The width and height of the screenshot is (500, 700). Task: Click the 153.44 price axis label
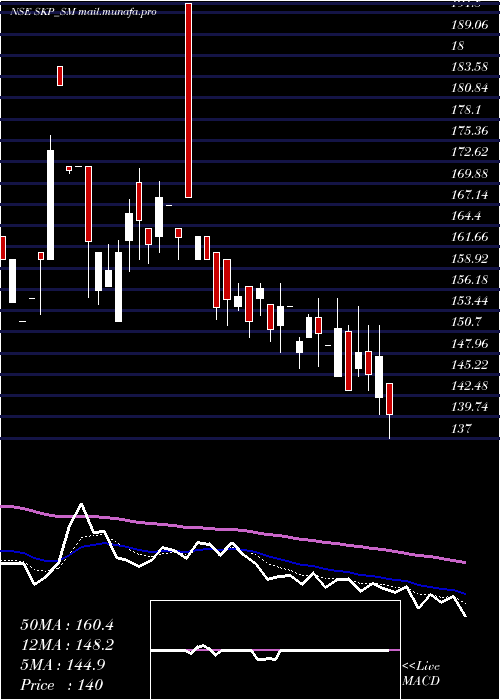470,300
